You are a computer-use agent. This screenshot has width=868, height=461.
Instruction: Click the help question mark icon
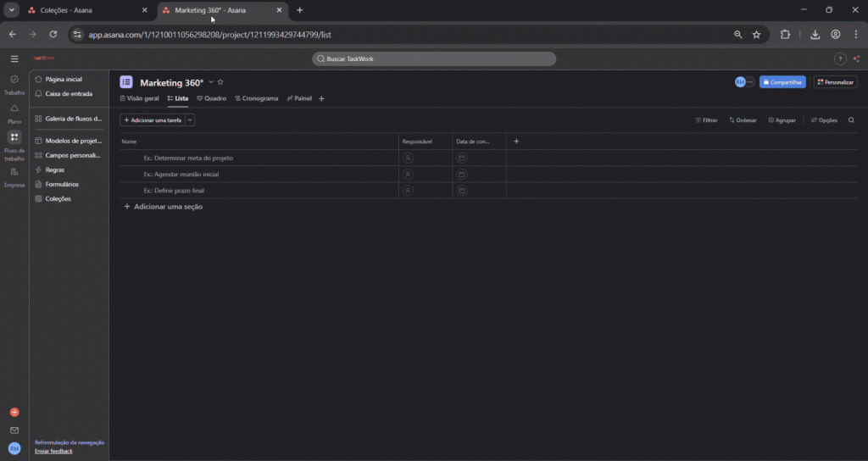tap(840, 58)
